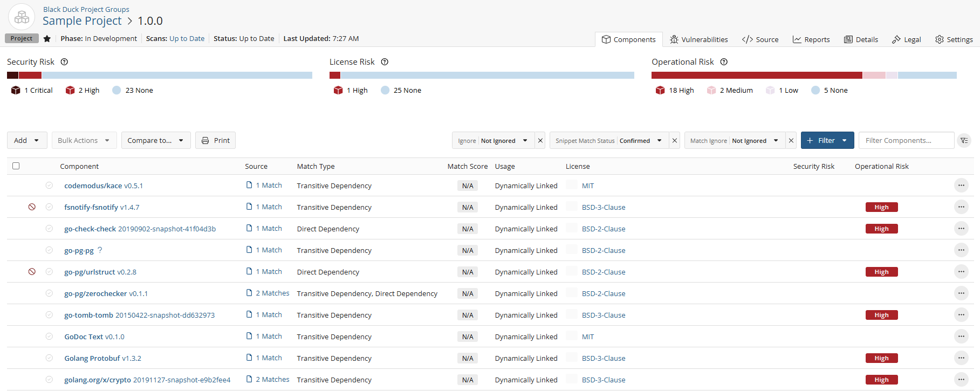Open more actions for go-pg/zerochecker row
The width and height of the screenshot is (980, 391).
click(x=961, y=293)
